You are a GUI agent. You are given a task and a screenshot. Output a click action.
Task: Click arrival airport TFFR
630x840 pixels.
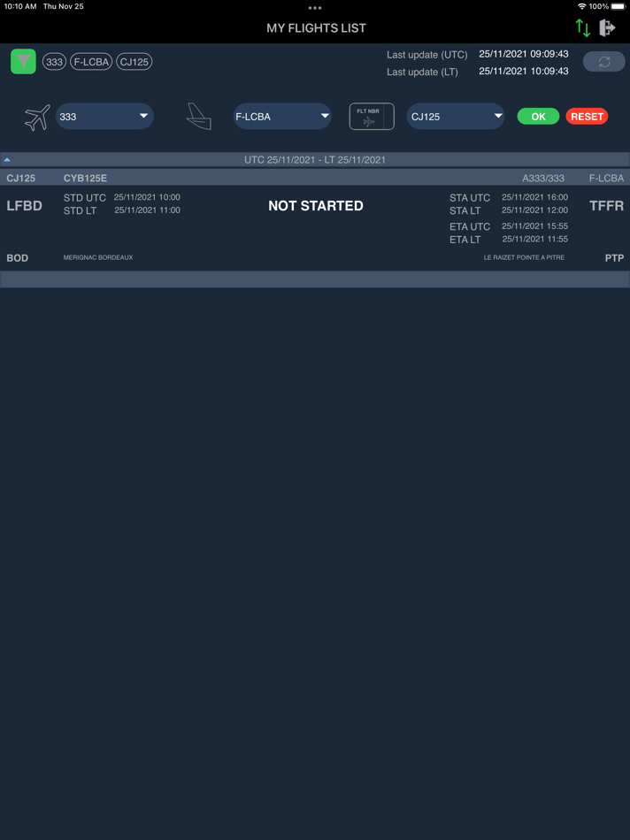click(x=606, y=206)
